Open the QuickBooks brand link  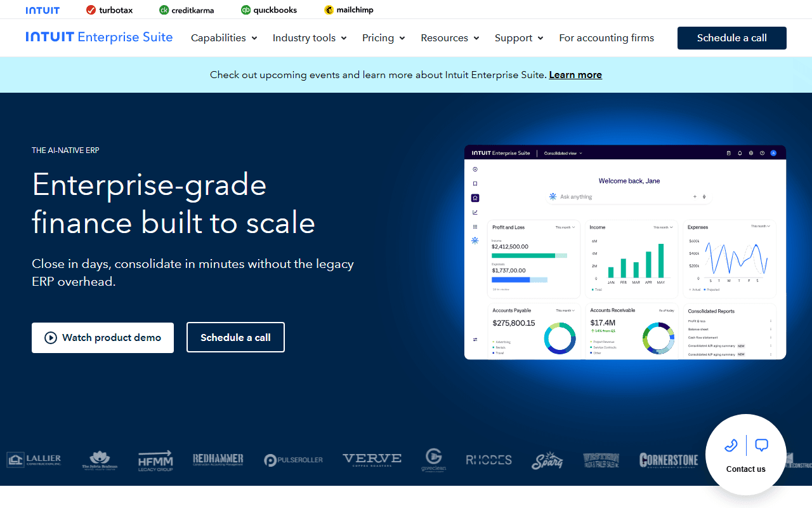tap(269, 10)
